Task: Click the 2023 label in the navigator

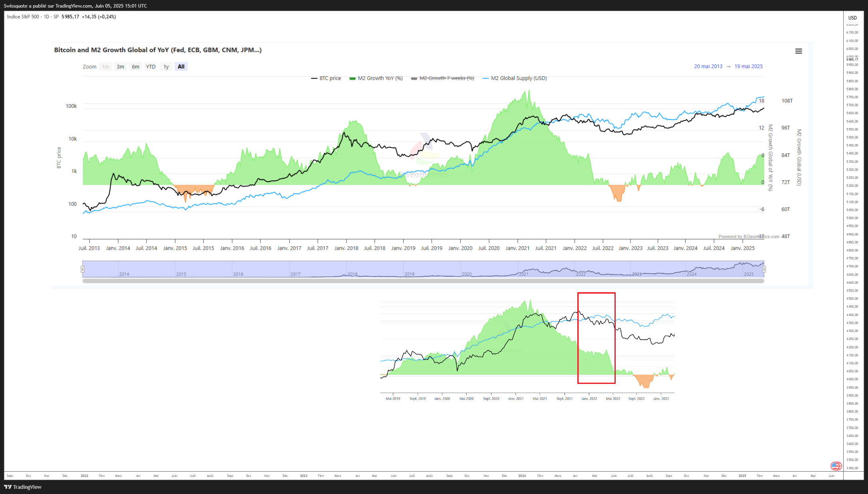Action: click(x=637, y=274)
